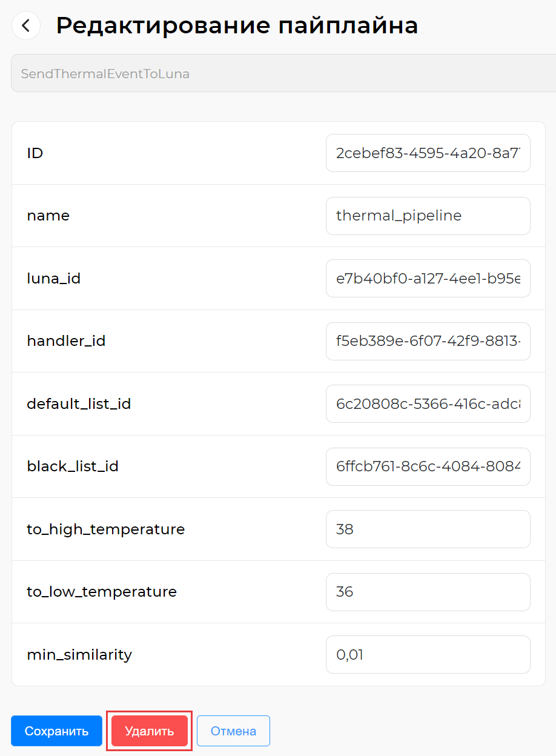Click the SendThermalEventToLuna pipeline type field
The width and height of the screenshot is (556, 756).
point(283,73)
